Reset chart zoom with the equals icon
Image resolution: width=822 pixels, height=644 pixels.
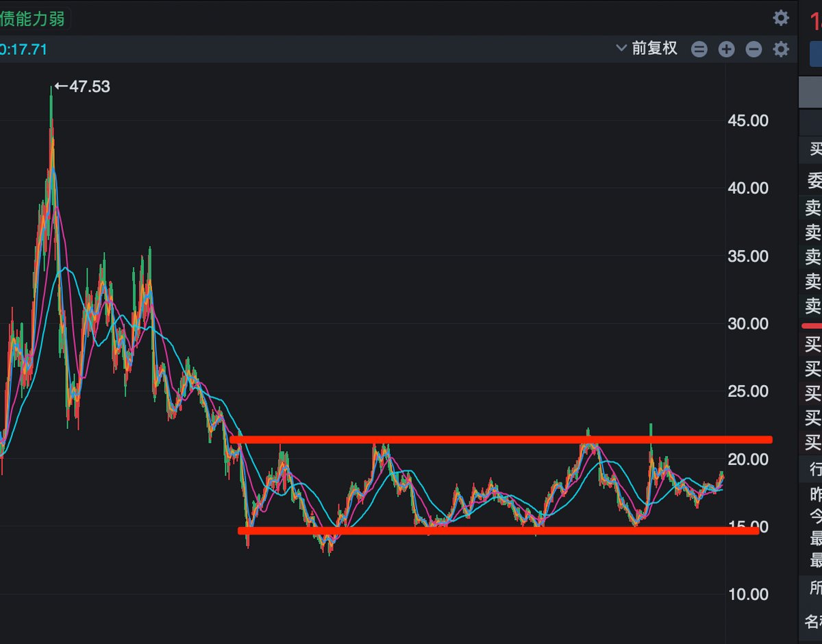(x=699, y=49)
